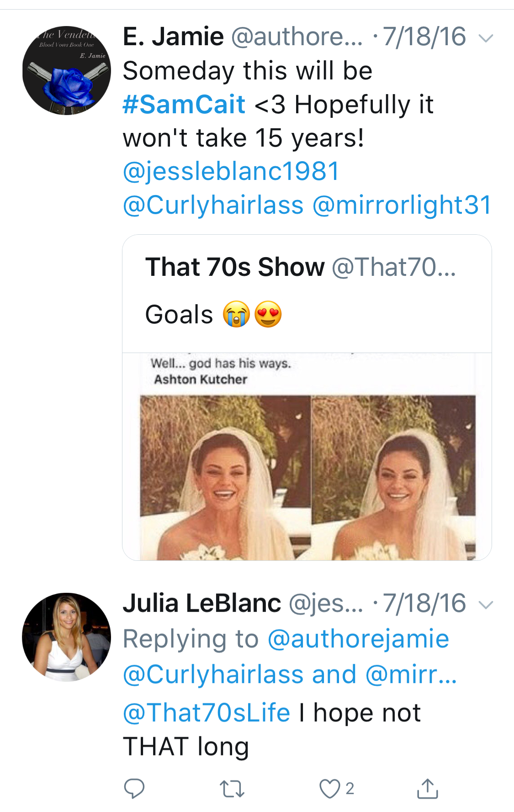Tap Julia LeBlanc's display name

tap(202, 603)
